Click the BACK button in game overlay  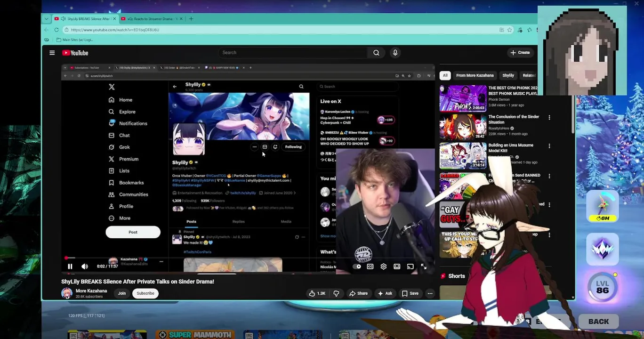click(598, 322)
